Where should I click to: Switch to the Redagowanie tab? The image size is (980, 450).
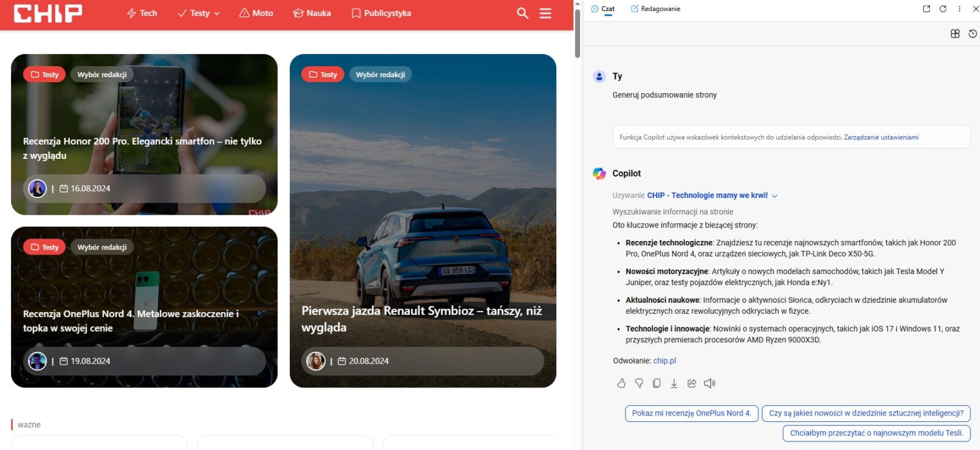click(655, 9)
